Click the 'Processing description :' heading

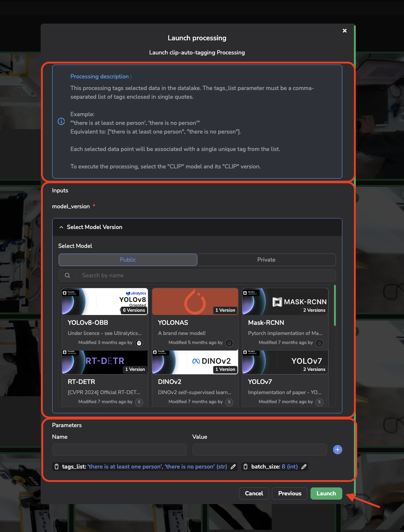(x=101, y=77)
